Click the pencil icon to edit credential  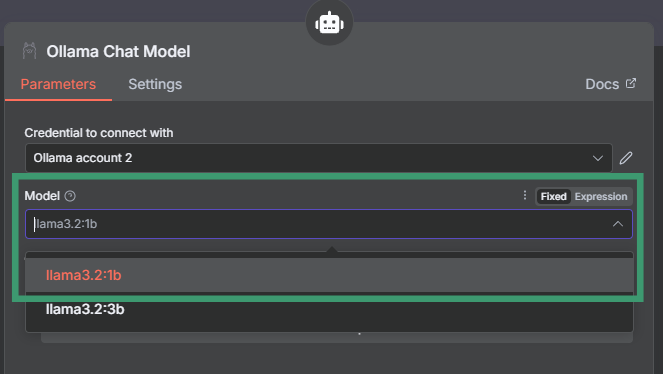click(626, 158)
